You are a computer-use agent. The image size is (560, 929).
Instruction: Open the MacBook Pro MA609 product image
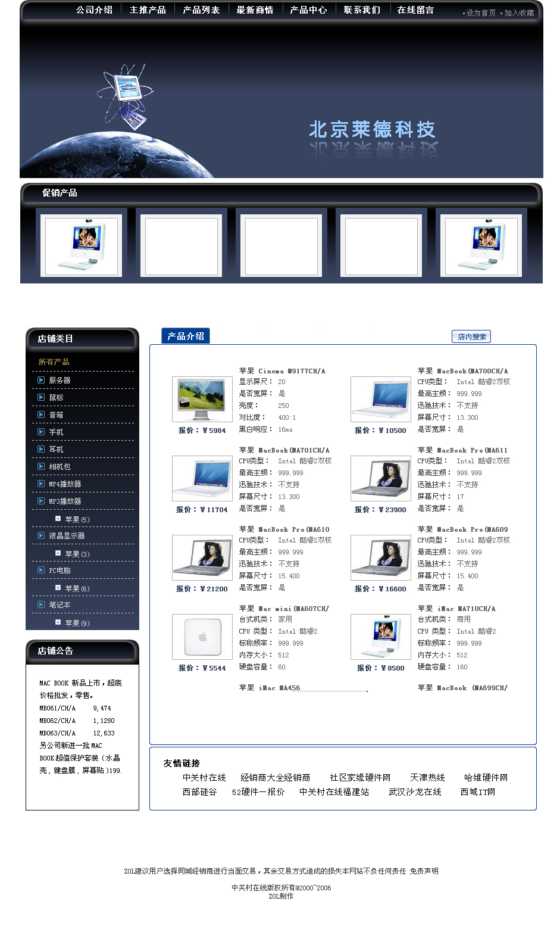tap(381, 557)
